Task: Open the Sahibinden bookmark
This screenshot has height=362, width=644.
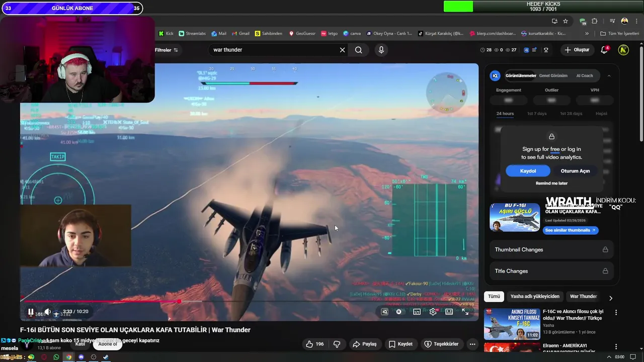Action: 269,34
